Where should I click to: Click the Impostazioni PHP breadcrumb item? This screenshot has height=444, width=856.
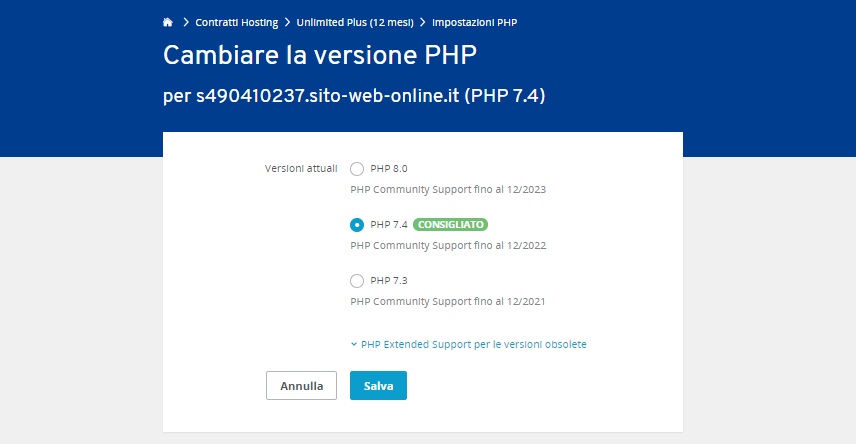pyautogui.click(x=475, y=21)
